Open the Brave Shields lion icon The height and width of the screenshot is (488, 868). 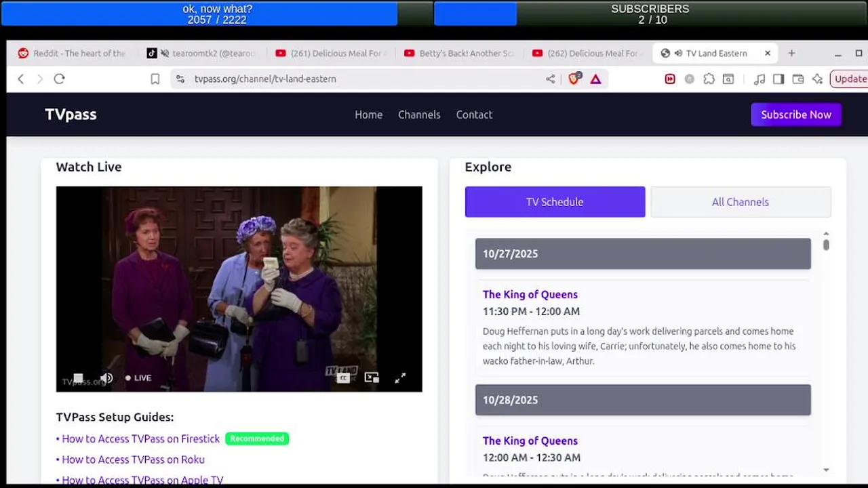pyautogui.click(x=574, y=79)
